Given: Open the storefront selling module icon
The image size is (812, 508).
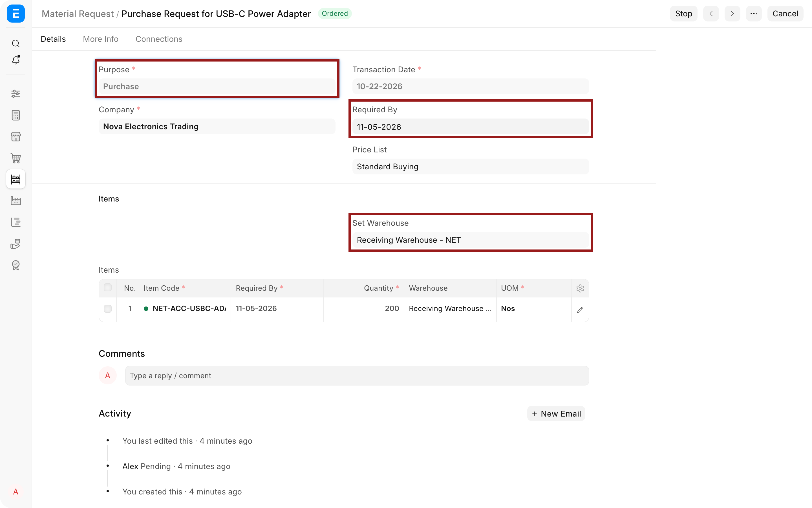Looking at the screenshot, I should click(x=16, y=137).
